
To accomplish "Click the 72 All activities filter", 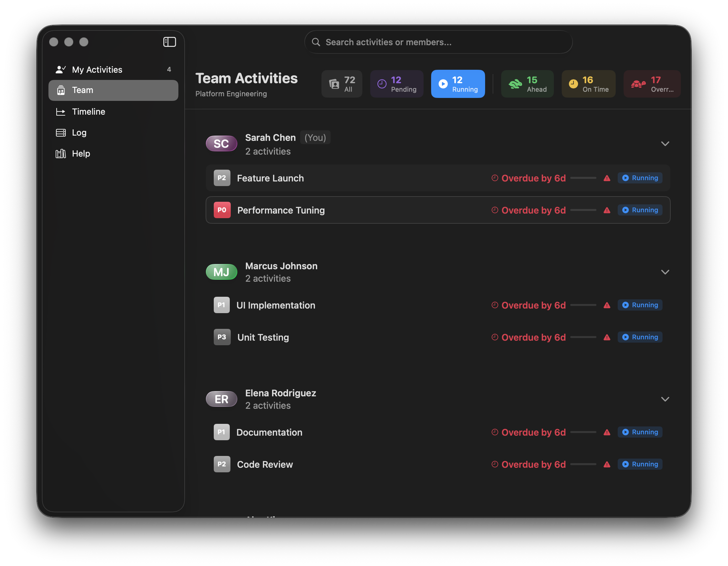I will point(342,84).
